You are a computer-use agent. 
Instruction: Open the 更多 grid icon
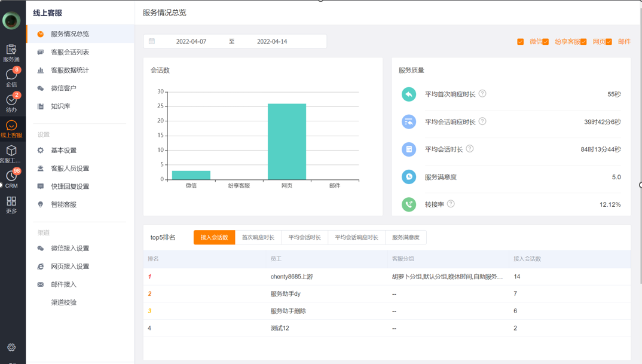click(11, 204)
